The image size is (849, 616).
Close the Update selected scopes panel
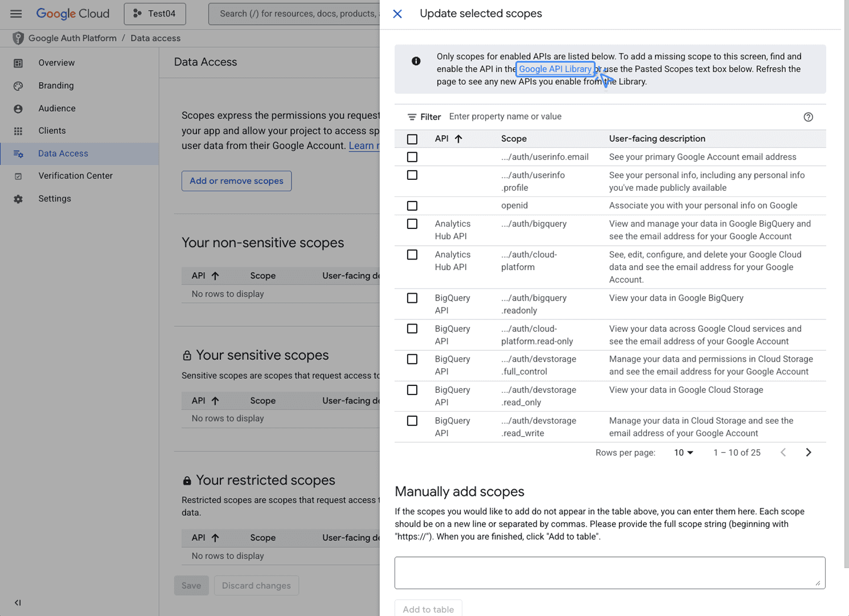tap(397, 14)
